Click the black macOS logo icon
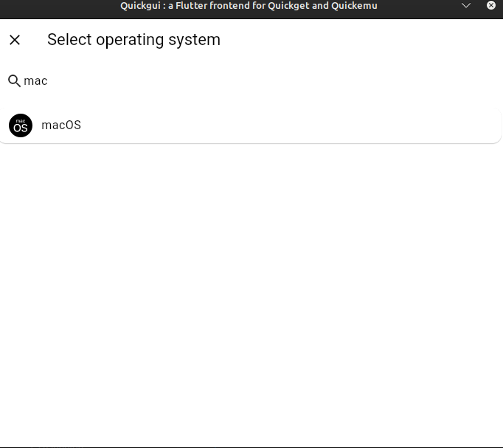 pos(21,125)
